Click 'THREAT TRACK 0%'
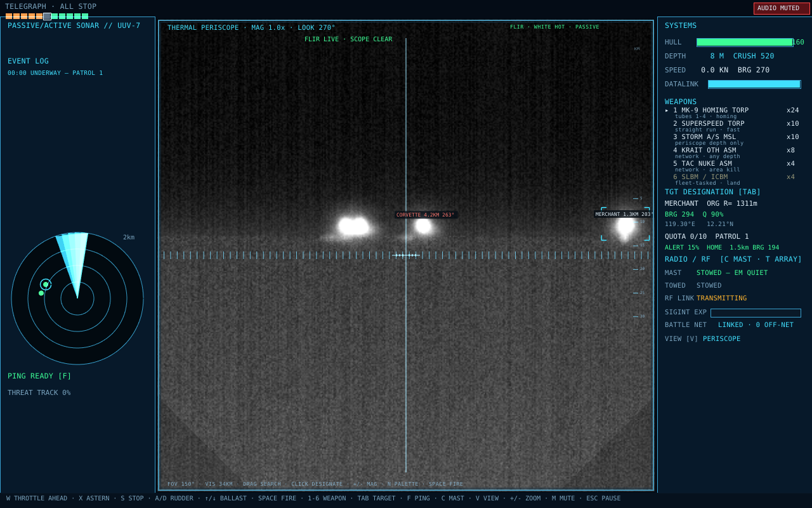This screenshot has height=508, width=812. pyautogui.click(x=39, y=392)
